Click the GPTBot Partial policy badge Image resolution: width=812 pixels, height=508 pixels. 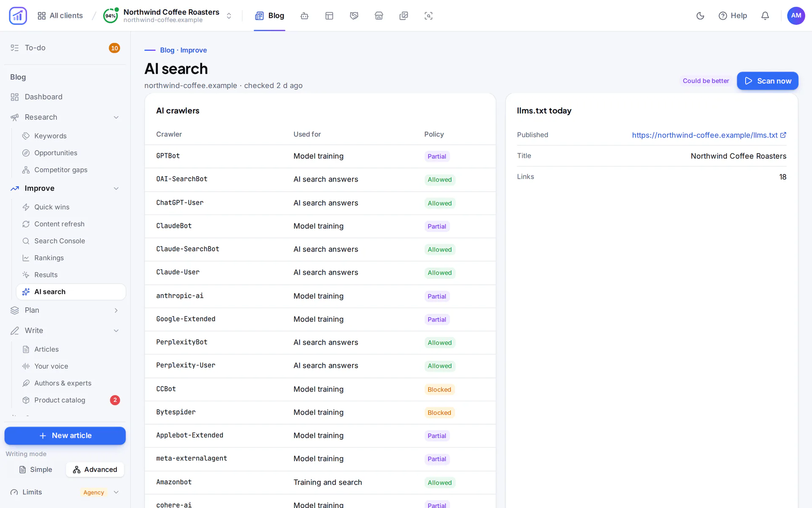pos(436,156)
